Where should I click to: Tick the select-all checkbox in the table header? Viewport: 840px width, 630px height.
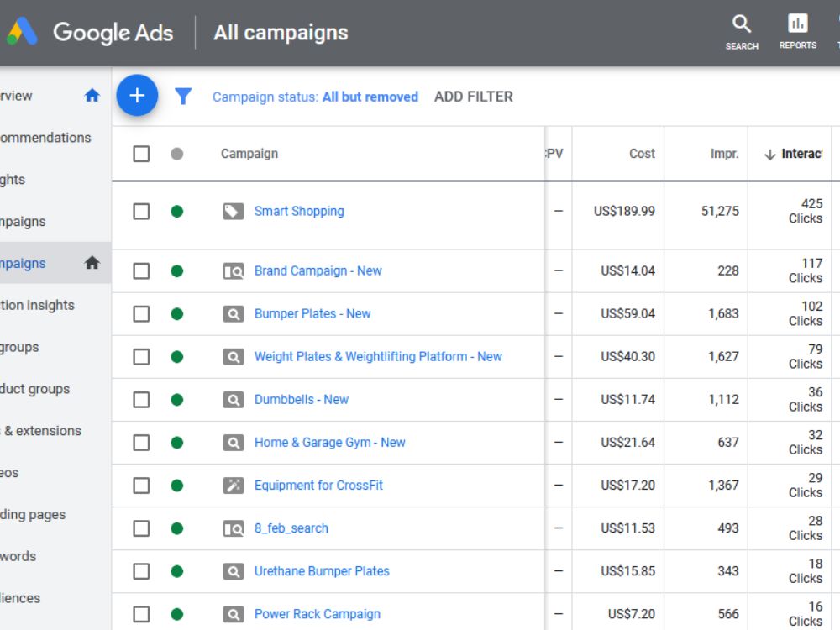141,154
